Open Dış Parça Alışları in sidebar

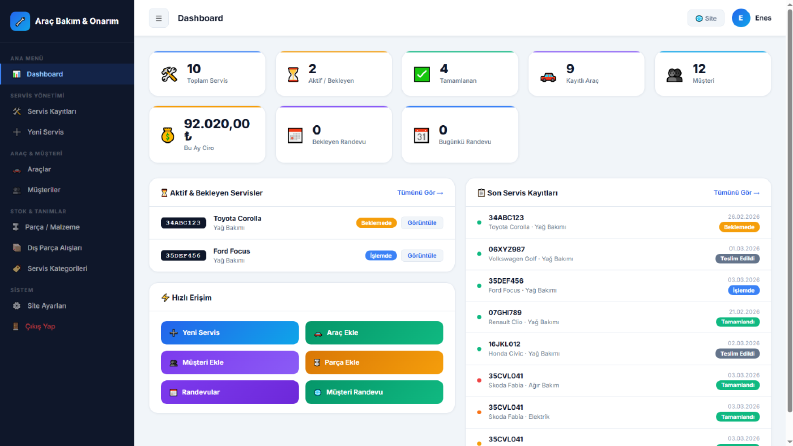[67, 248]
